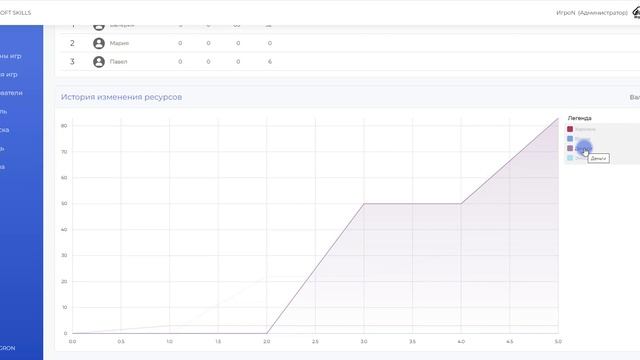Click the chart data point at 3.0
640x360 pixels.
[x=364, y=204]
